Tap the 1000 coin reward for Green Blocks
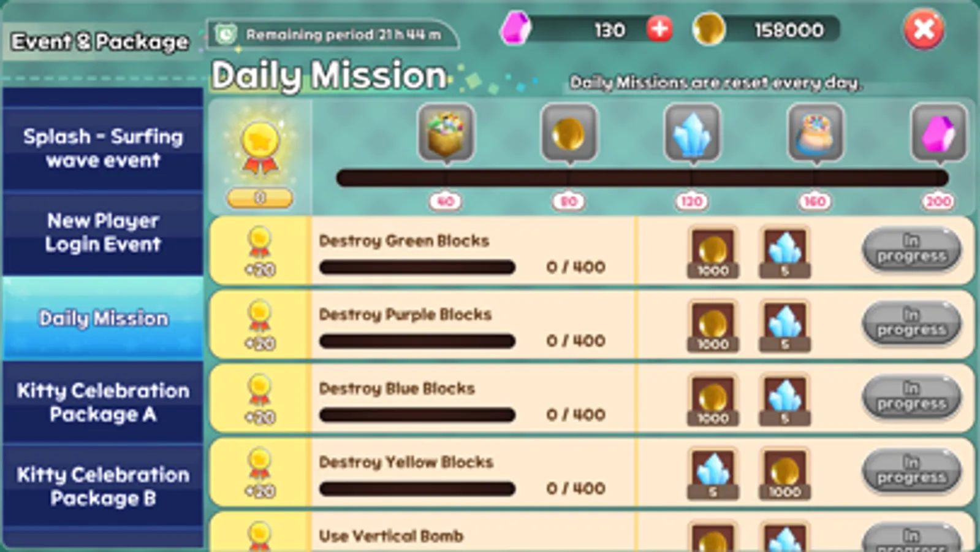The height and width of the screenshot is (552, 980). (x=713, y=253)
